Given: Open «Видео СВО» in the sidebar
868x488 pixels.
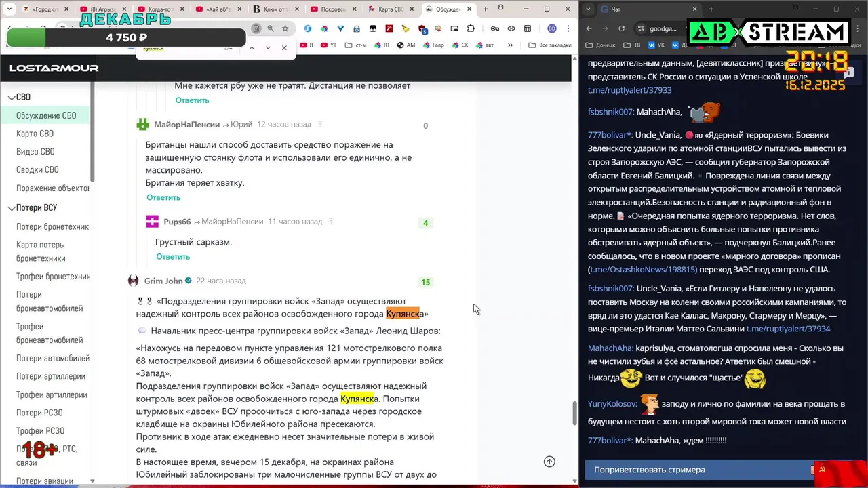Looking at the screenshot, I should (35, 152).
